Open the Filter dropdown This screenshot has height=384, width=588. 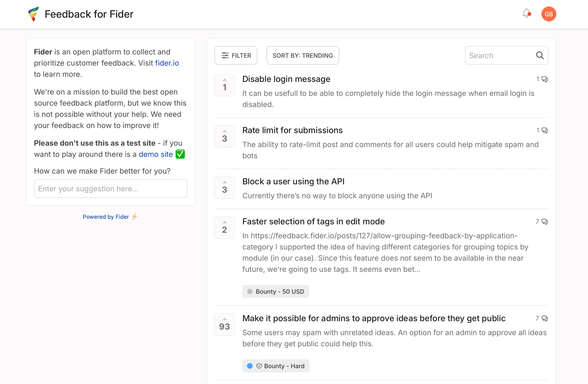point(236,55)
